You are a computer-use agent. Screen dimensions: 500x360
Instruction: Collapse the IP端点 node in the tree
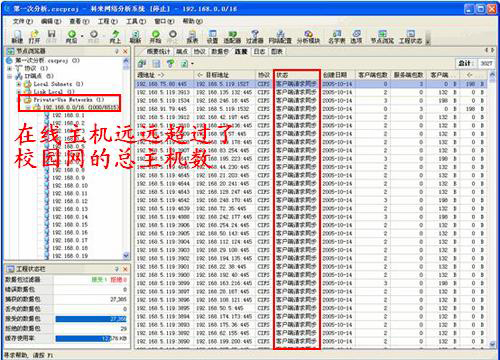coord(10,76)
